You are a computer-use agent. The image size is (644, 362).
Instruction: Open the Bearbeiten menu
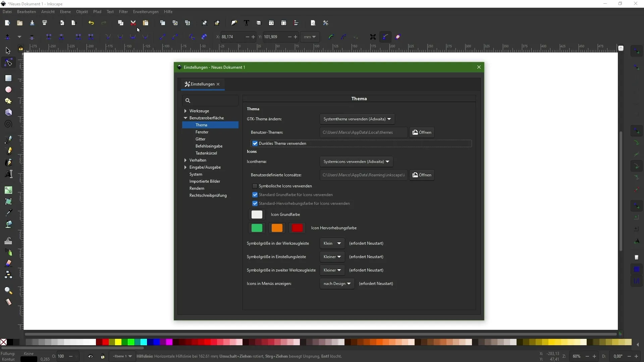(x=26, y=12)
